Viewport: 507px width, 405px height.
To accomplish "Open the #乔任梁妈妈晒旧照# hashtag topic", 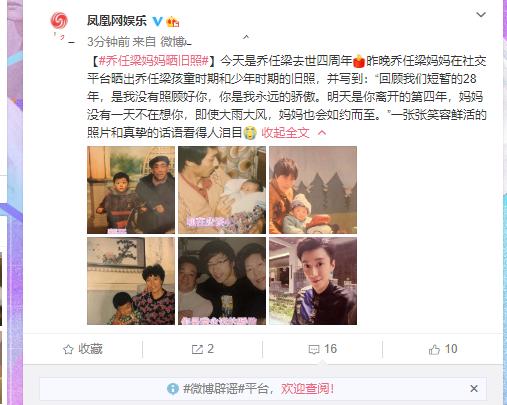I will click(154, 61).
